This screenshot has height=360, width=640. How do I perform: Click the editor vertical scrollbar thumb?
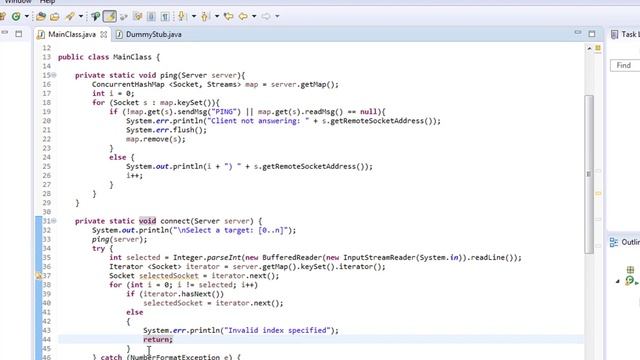point(589,174)
